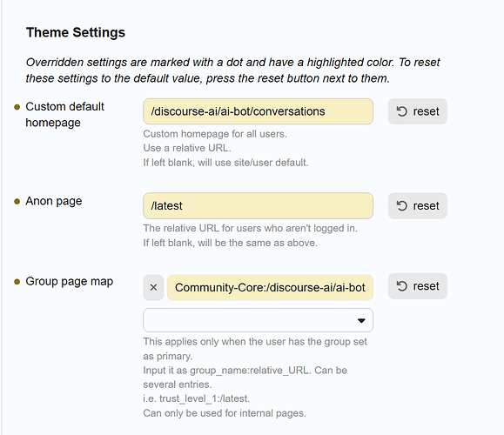Click the text "If left blank, will be the same as above."
Screen dimensions: 504x435
point(230,243)
